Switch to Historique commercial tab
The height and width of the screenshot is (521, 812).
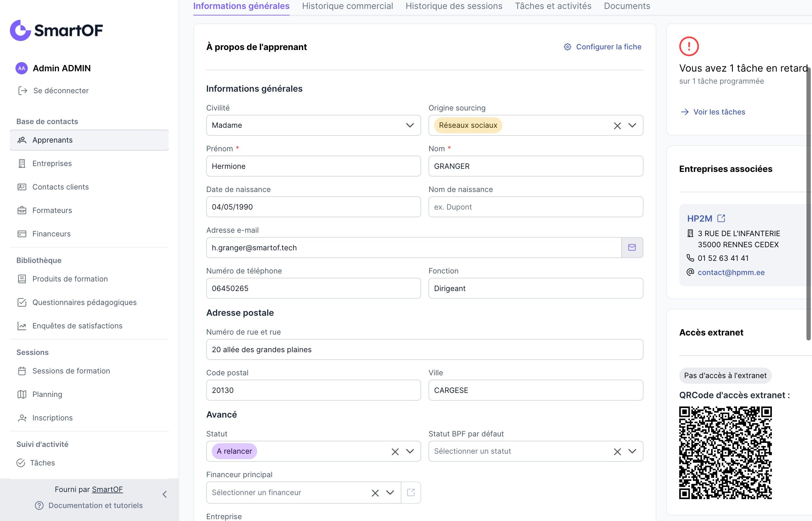[x=347, y=6]
